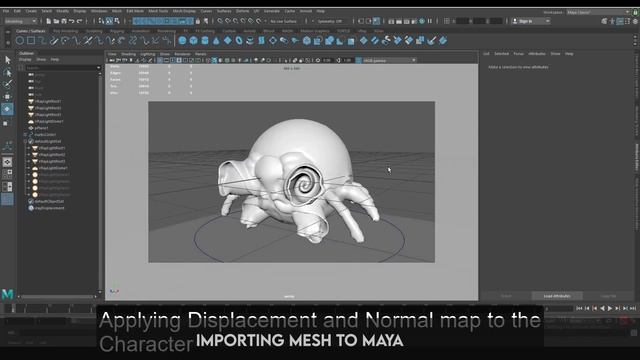Toggle snap to curves
640x360 pixels.
tap(228, 21)
